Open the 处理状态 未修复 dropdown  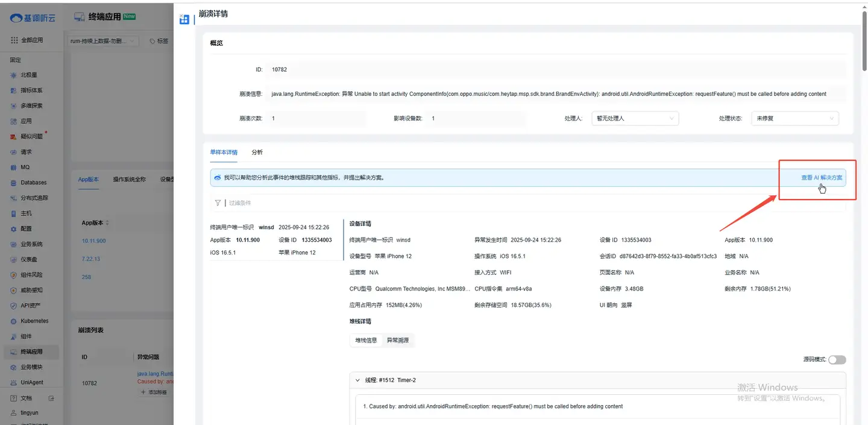coord(794,119)
